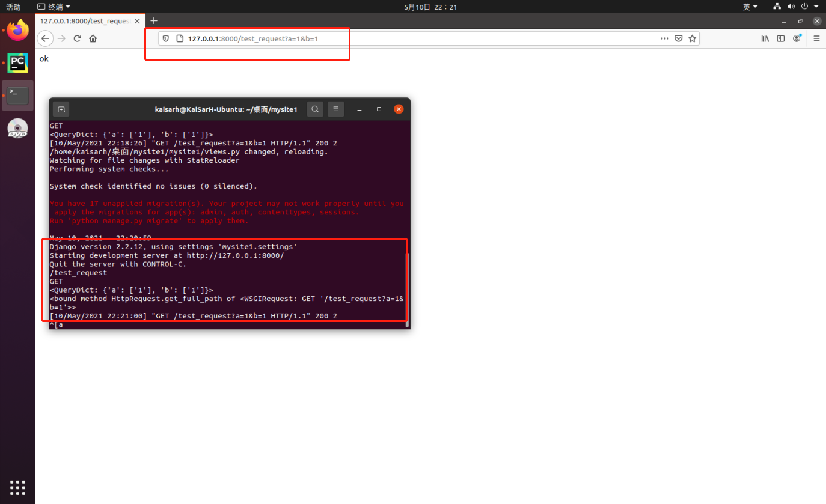
Task: Open the DVD disc icon in dock
Action: coord(17,128)
